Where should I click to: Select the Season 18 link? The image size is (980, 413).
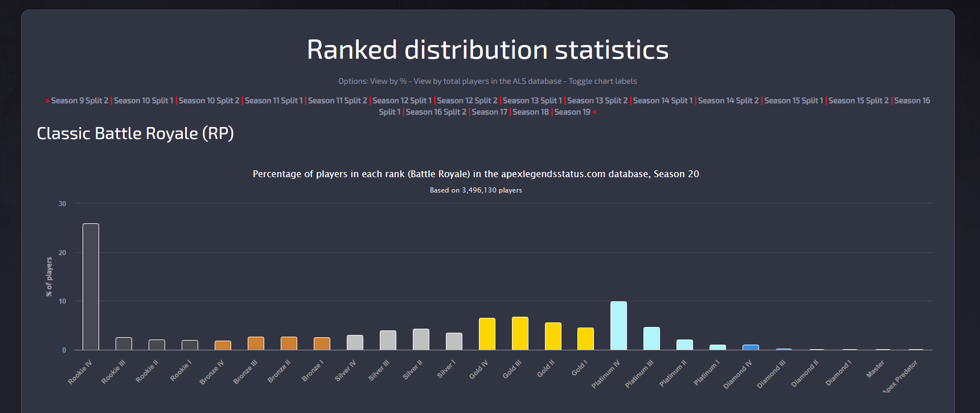(530, 112)
